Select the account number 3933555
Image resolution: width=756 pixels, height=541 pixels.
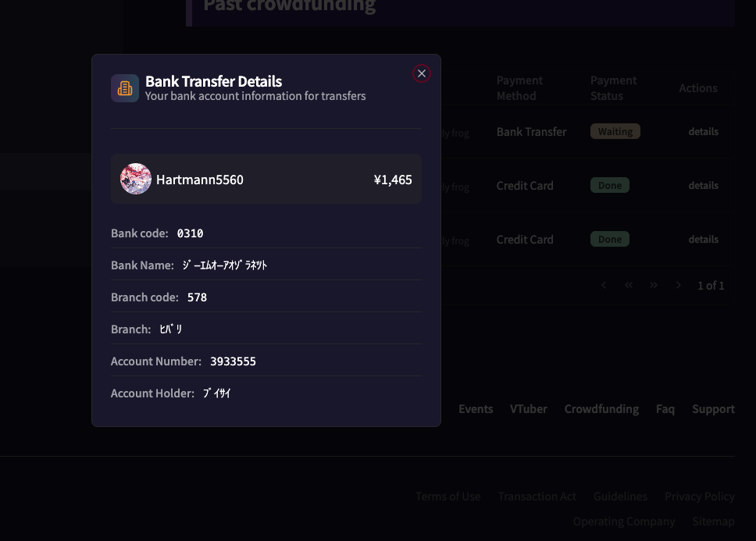click(x=233, y=361)
